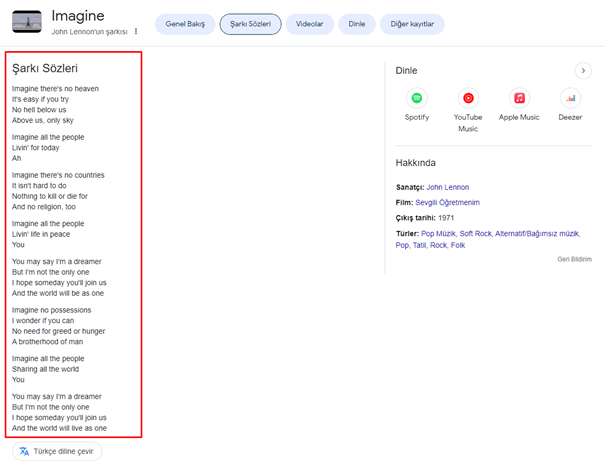Click Türkçe diline çevir button

click(x=57, y=451)
